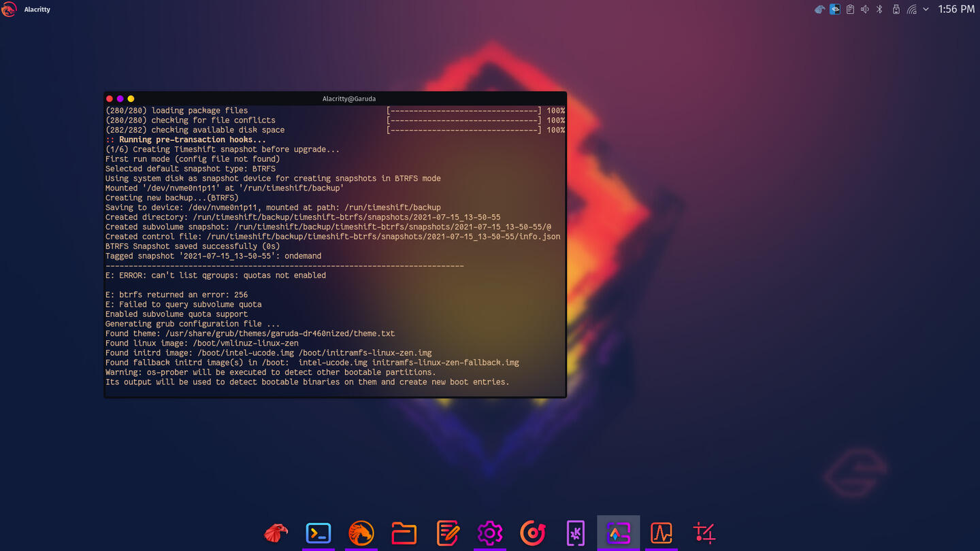The width and height of the screenshot is (980, 551).
Task: Click the 'Created control file:' info.json line
Action: [333, 236]
